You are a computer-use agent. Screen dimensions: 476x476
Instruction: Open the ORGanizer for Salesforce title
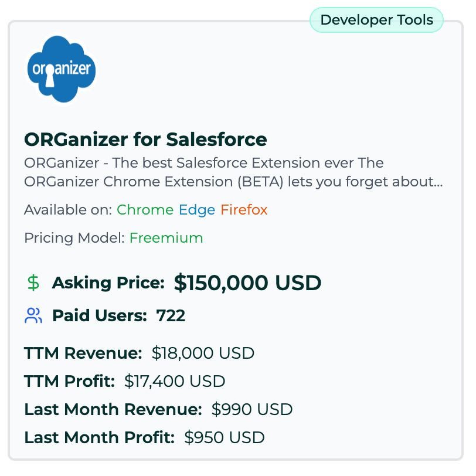coord(145,140)
